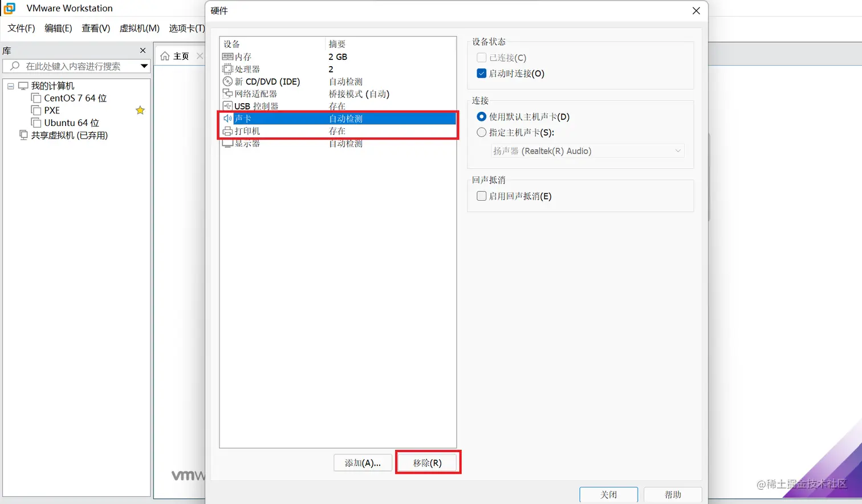862x504 pixels.
Task: Open the 编辑(E) menu
Action: click(58, 28)
